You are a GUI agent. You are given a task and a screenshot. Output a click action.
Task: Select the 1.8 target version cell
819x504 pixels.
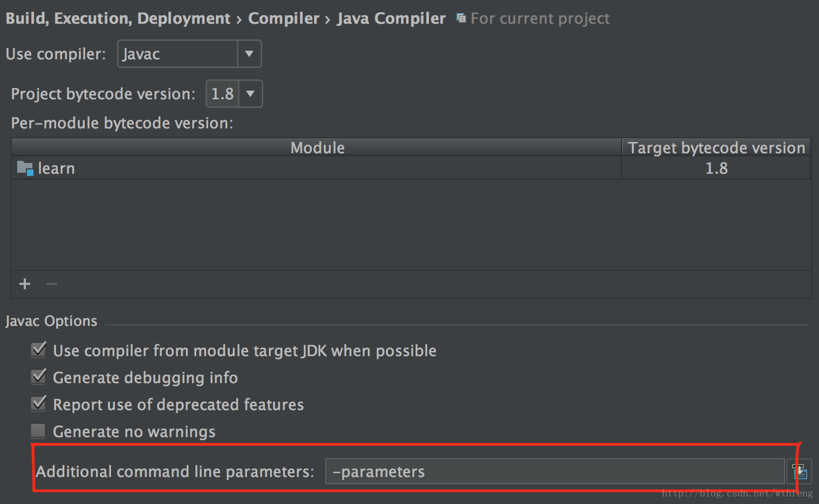(x=716, y=168)
